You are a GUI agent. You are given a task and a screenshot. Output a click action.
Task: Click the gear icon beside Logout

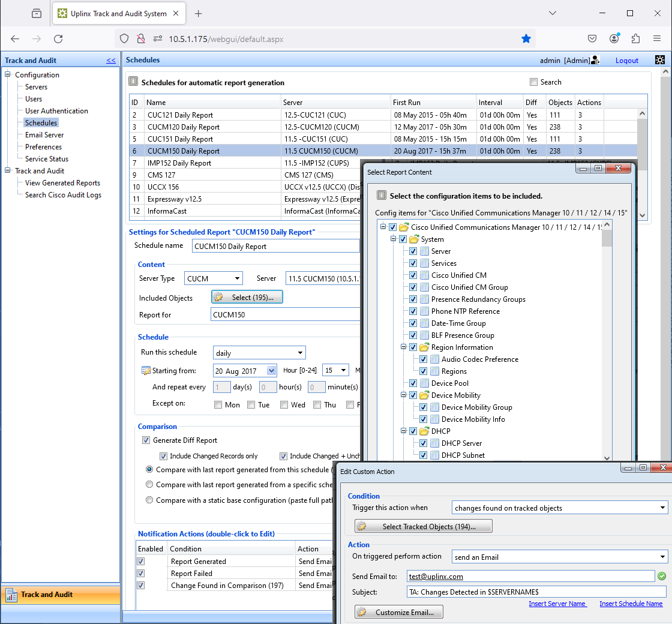point(660,60)
